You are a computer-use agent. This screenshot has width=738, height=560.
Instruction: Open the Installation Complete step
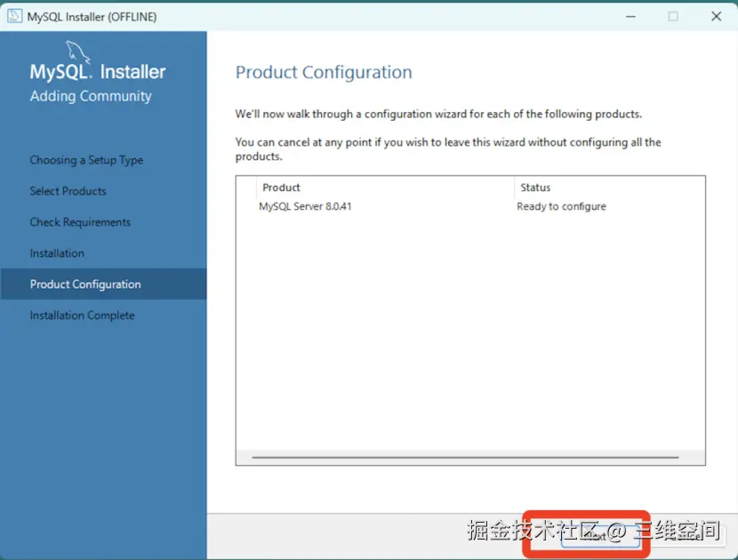click(82, 316)
